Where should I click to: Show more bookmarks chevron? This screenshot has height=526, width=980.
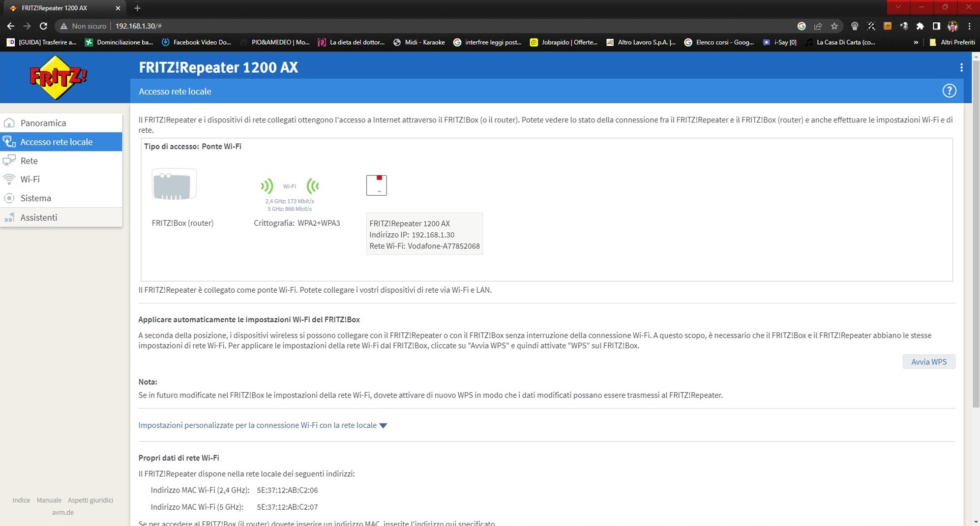pyautogui.click(x=916, y=42)
